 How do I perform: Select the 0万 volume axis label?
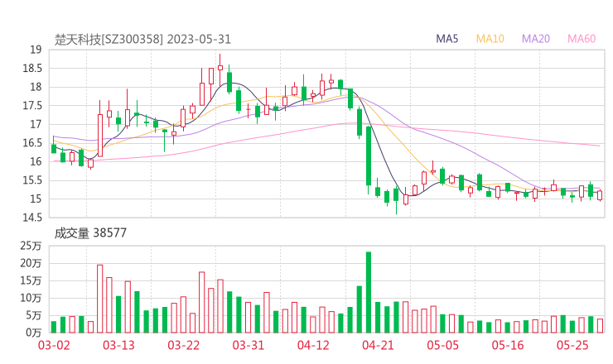[x=34, y=333]
